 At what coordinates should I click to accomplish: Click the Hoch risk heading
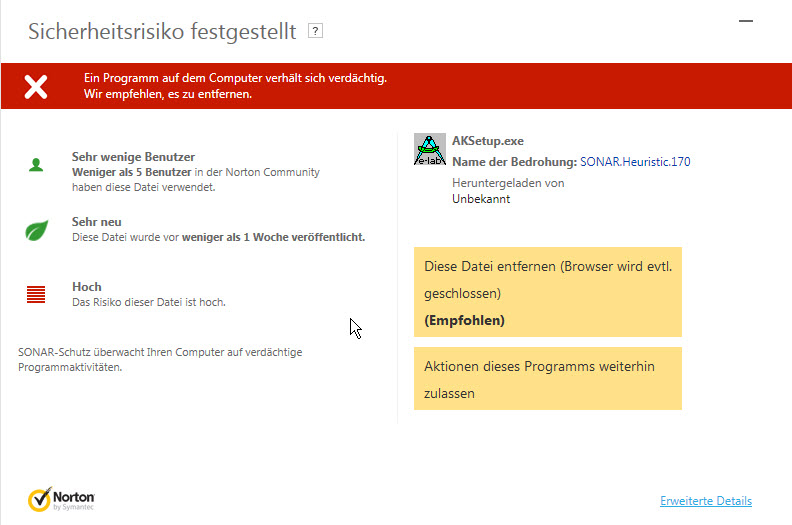(x=87, y=287)
